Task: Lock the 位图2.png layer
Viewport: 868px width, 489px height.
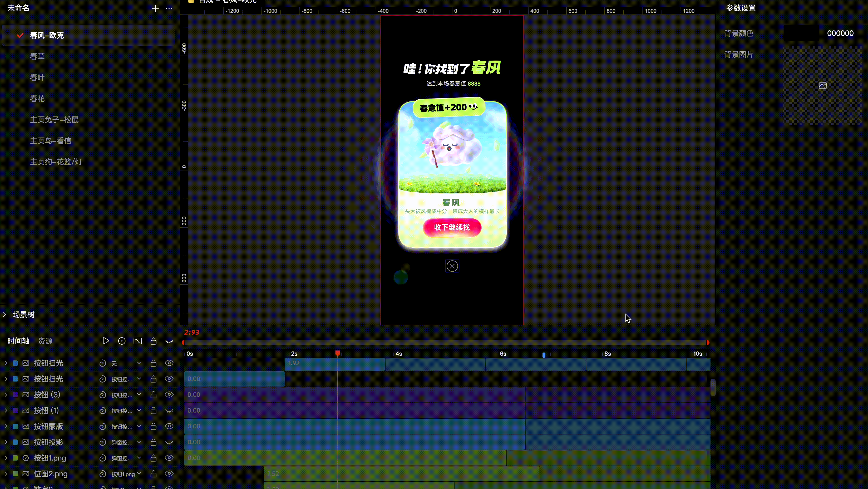Action: [153, 474]
